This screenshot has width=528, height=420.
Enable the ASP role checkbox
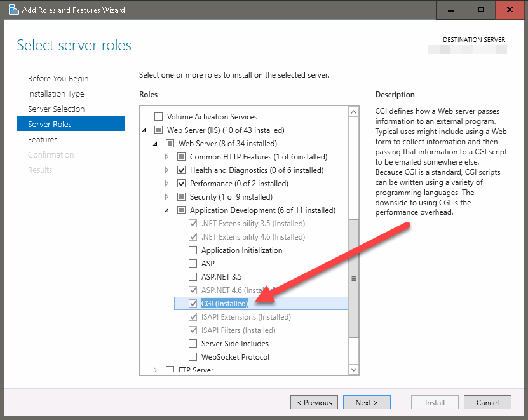point(193,264)
